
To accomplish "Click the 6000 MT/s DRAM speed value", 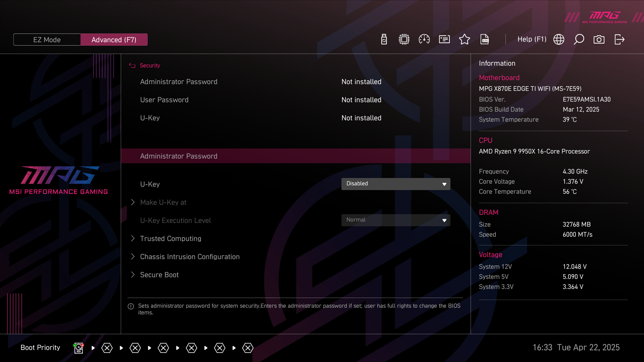I will [577, 235].
